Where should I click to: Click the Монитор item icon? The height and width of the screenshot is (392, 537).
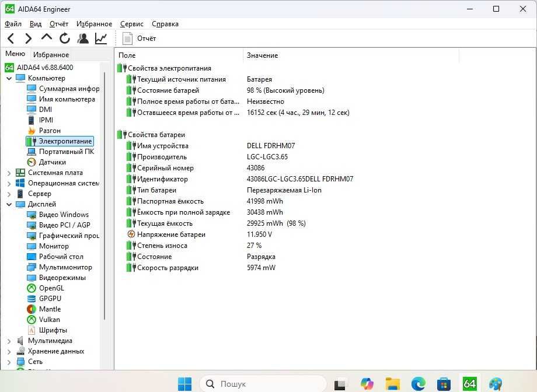pyautogui.click(x=32, y=247)
